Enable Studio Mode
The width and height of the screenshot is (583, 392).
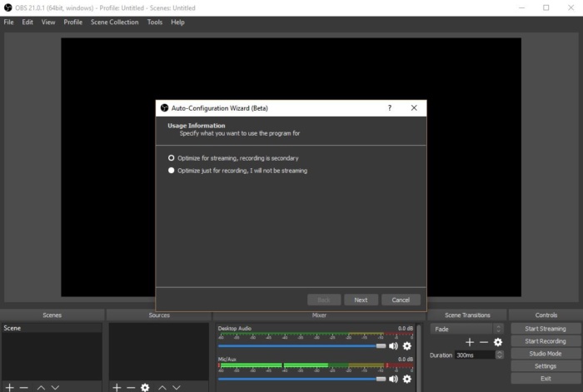point(546,354)
